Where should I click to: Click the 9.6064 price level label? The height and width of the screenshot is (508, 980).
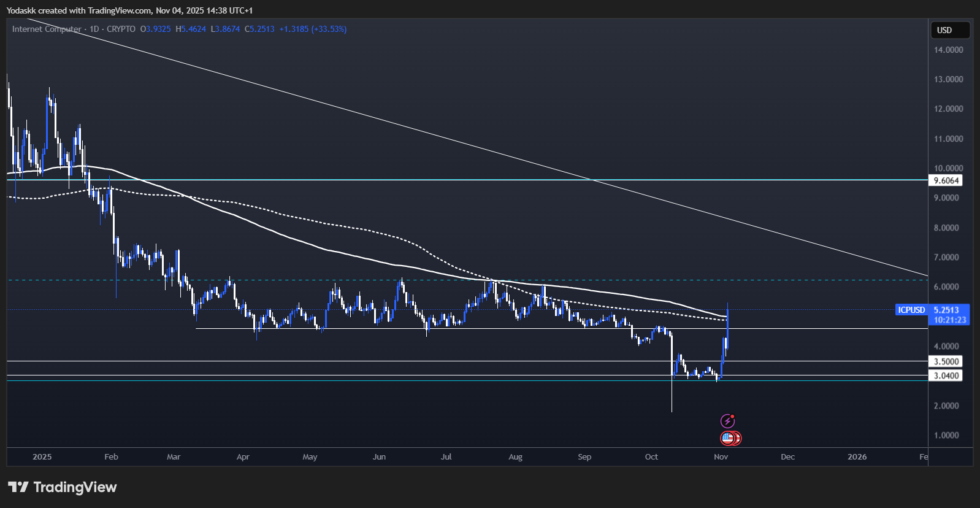tap(946, 180)
